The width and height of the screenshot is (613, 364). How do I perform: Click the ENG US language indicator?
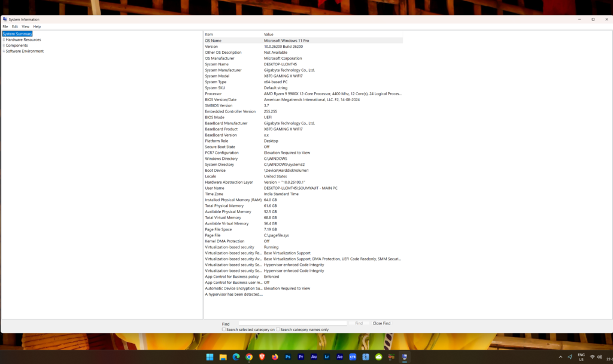coord(581,357)
